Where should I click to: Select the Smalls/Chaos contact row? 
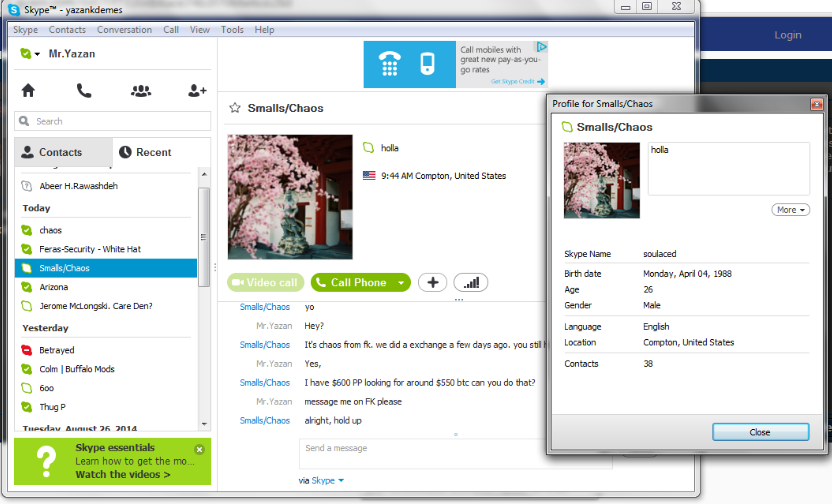point(106,268)
